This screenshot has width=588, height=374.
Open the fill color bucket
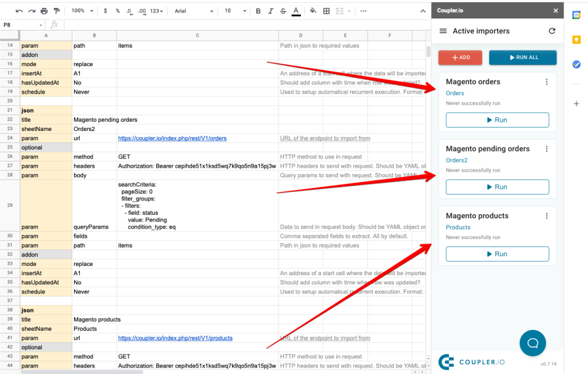click(x=313, y=11)
